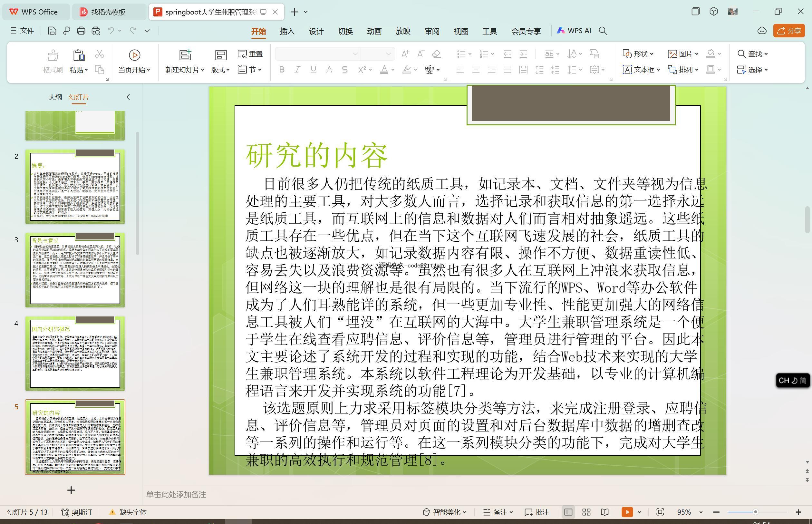812x524 pixels.
Task: Start slideshow from current page (当页开始)
Action: (134, 61)
